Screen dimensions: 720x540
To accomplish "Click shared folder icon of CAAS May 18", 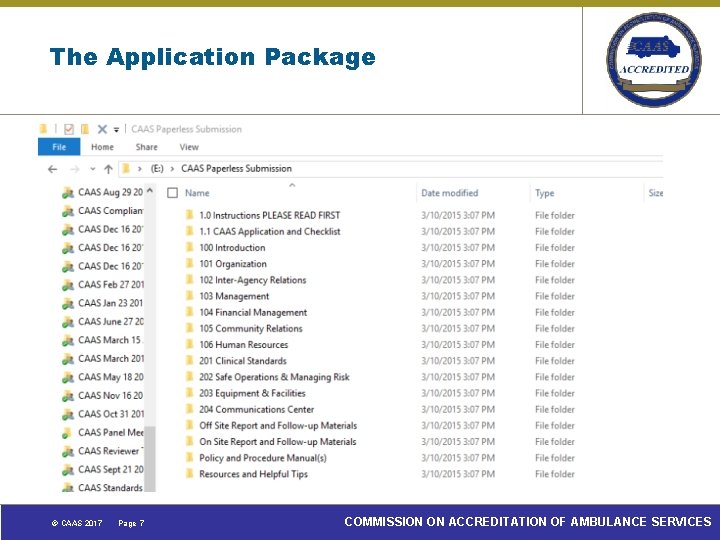I will [68, 377].
